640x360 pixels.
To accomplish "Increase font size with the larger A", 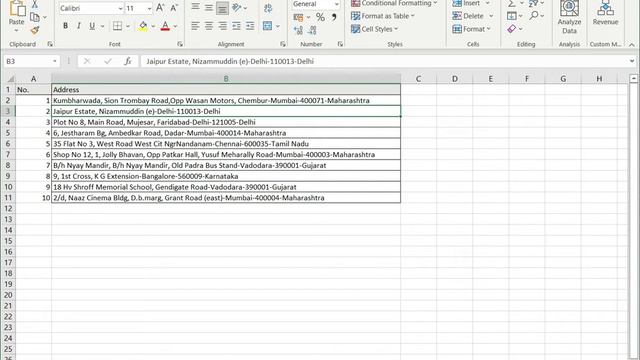I will click(160, 8).
